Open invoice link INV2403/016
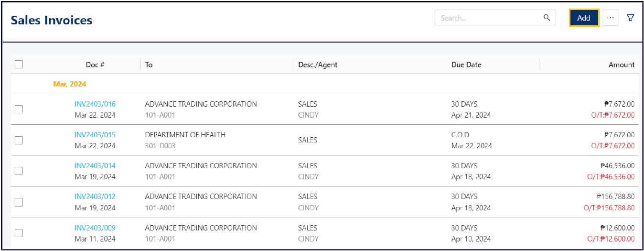This screenshot has width=644, height=251. point(95,104)
